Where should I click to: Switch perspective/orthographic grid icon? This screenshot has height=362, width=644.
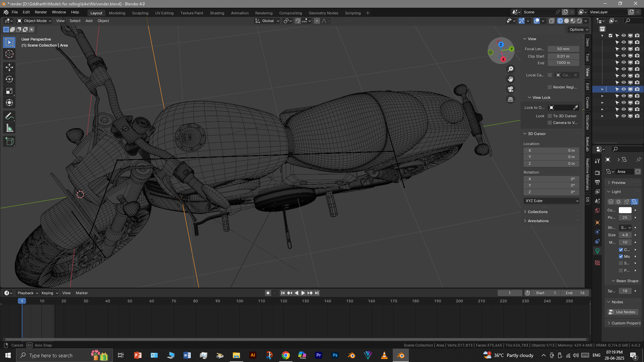pyautogui.click(x=511, y=100)
